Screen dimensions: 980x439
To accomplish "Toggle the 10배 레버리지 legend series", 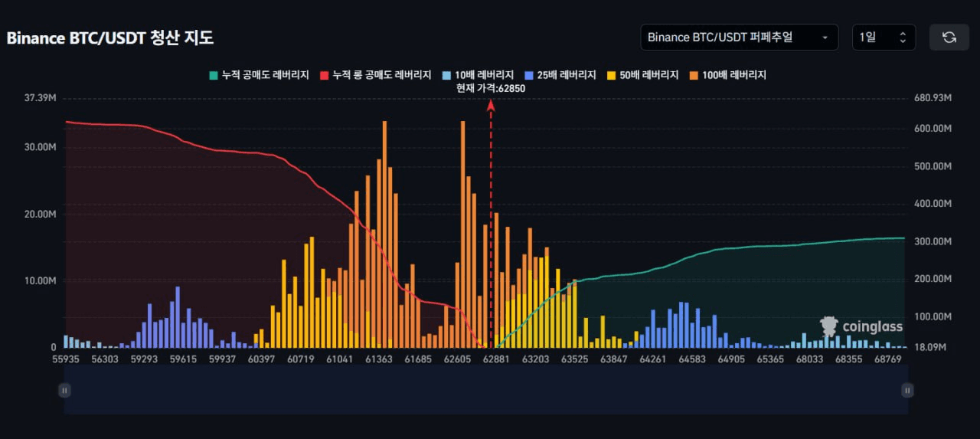I will tap(478, 75).
